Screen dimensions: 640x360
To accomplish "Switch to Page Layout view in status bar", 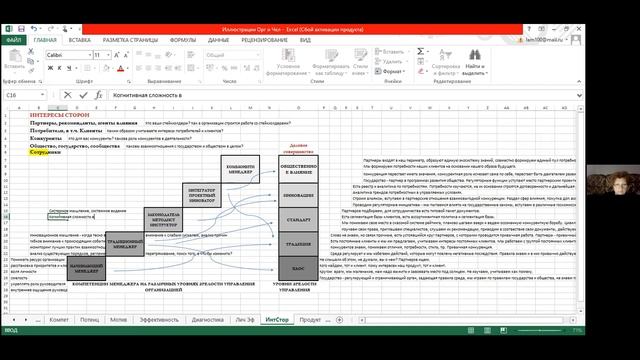I will click(x=487, y=330).
